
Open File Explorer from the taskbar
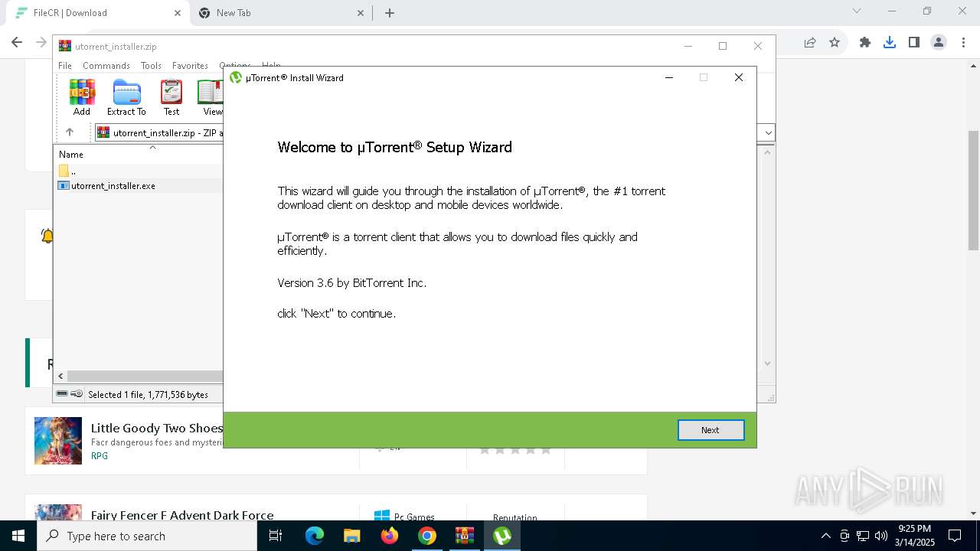(352, 536)
